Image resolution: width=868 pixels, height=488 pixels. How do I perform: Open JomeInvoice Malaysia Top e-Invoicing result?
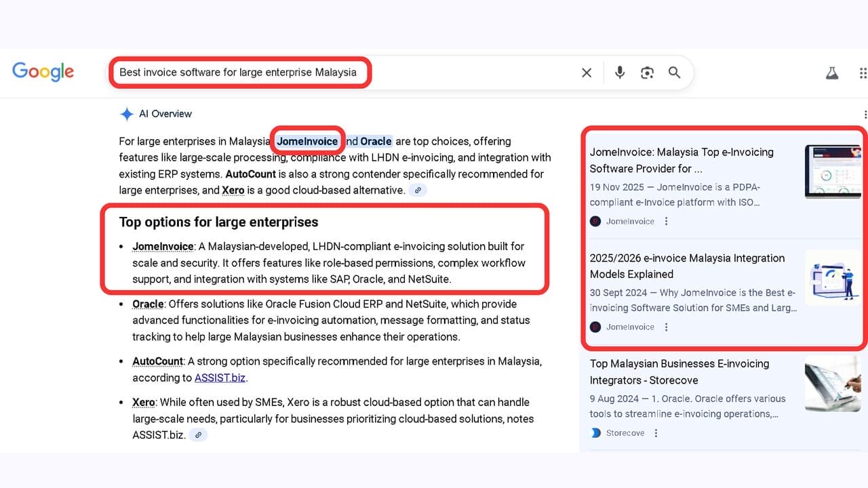pyautogui.click(x=681, y=160)
